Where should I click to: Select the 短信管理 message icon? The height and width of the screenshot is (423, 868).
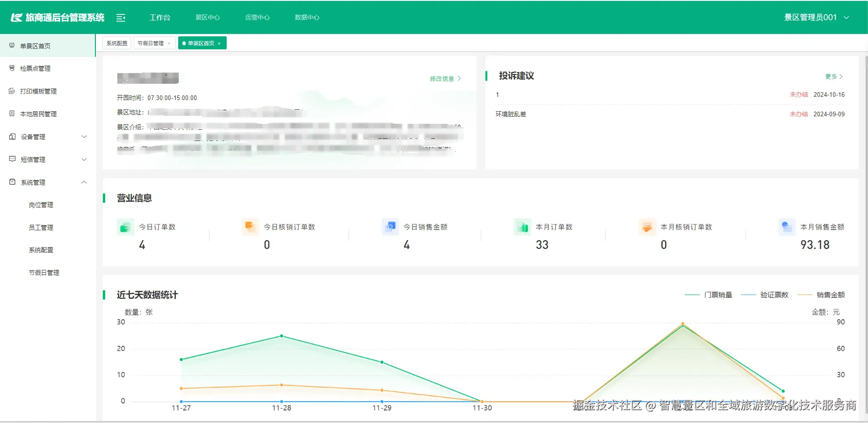12,159
